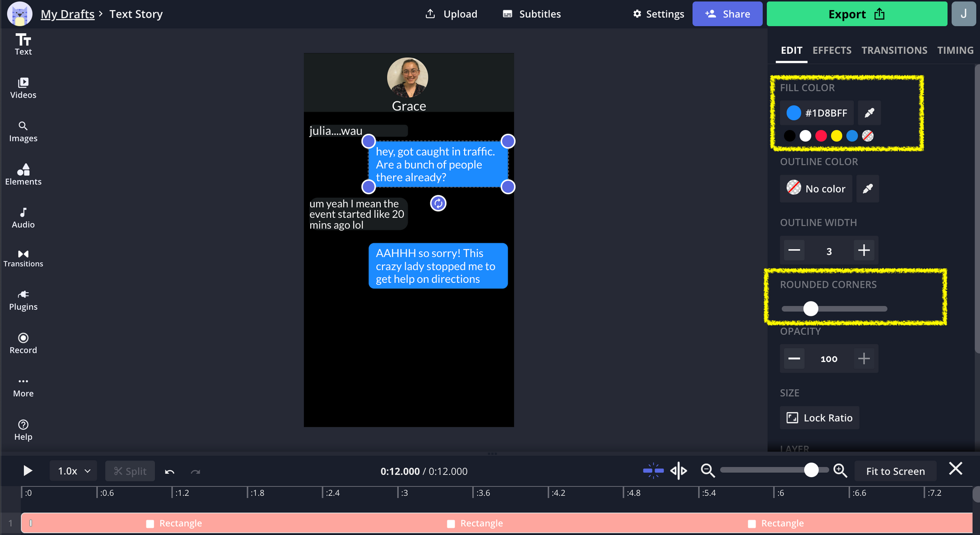Open the Elements panel in sidebar
The image size is (980, 535).
(23, 174)
